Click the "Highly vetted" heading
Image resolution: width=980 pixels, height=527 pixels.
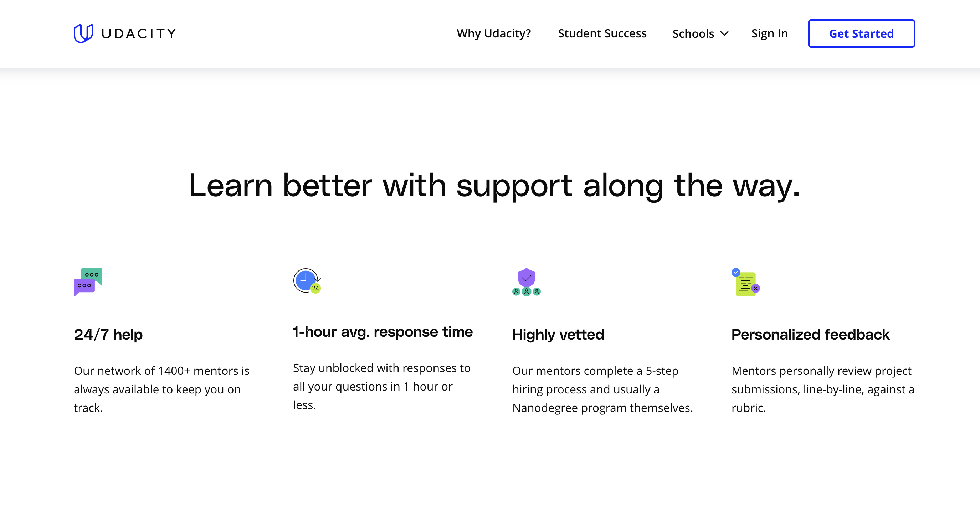tap(558, 335)
